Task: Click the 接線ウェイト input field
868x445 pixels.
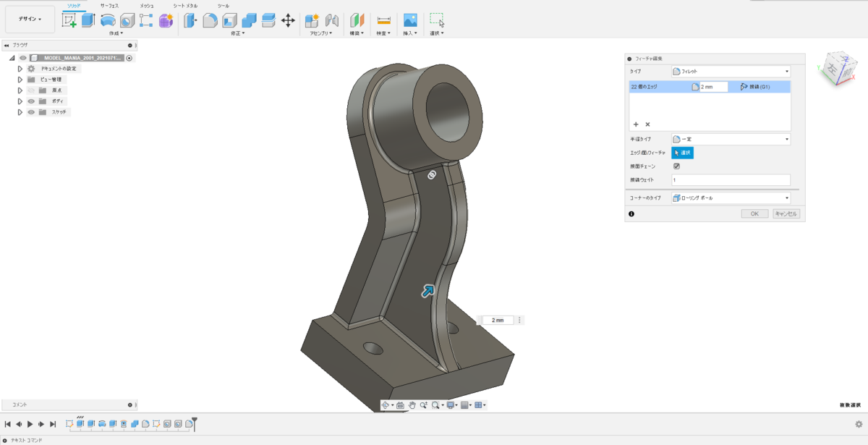Action: (731, 179)
